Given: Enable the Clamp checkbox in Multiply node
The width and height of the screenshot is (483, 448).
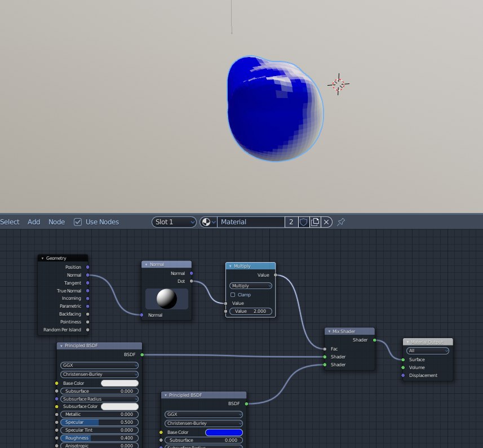Looking at the screenshot, I should (x=233, y=295).
